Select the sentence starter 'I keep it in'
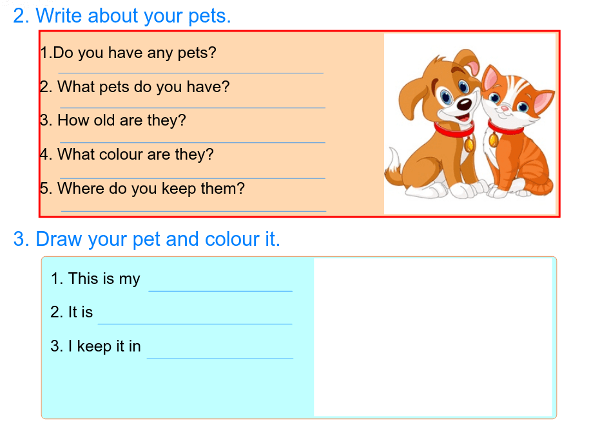Image resolution: width=600 pixels, height=421 pixels. pyautogui.click(x=95, y=347)
